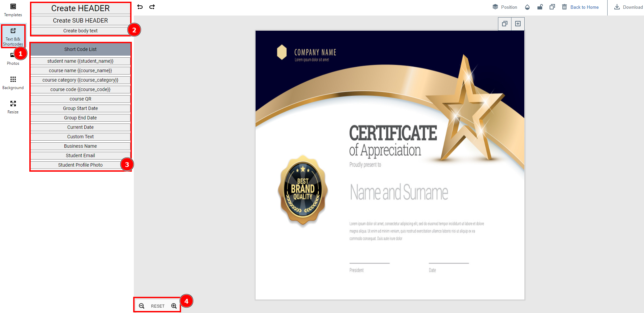Screen dimensions: 644x313
Task: Zoom in with the magnifier plus icon
Action: [174, 306]
